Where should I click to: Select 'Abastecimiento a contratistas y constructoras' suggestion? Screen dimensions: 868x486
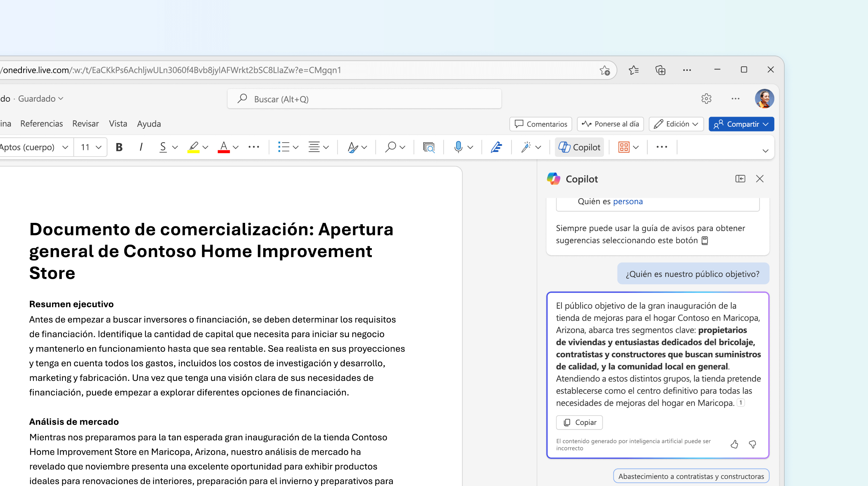(x=691, y=476)
